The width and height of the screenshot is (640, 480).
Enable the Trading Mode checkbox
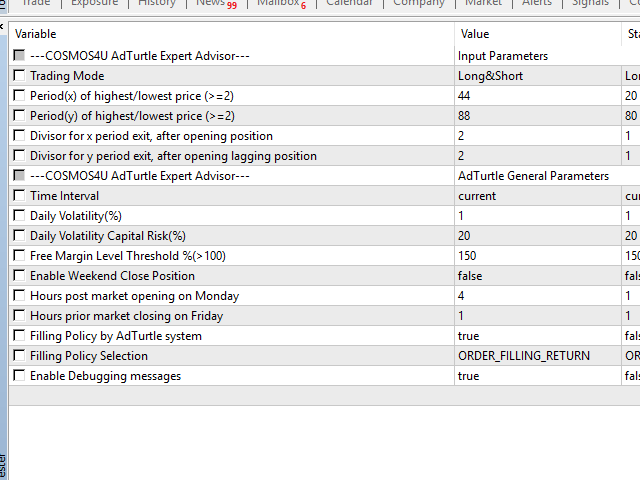(x=20, y=76)
